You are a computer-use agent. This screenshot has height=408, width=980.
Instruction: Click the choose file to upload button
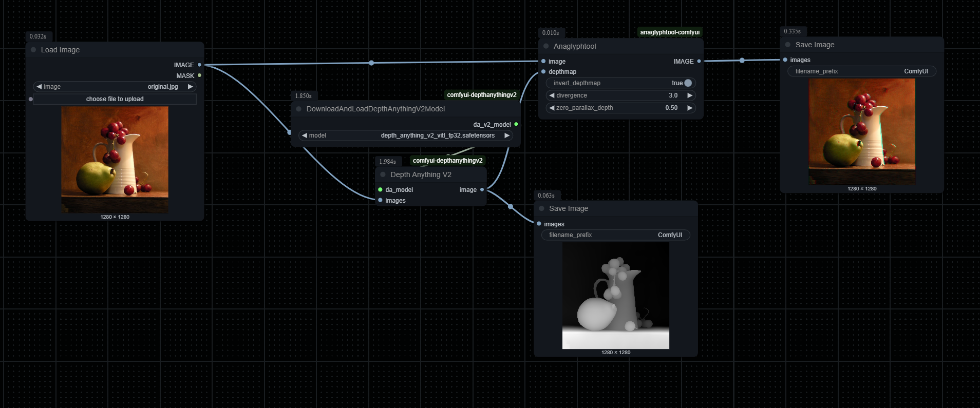point(115,99)
